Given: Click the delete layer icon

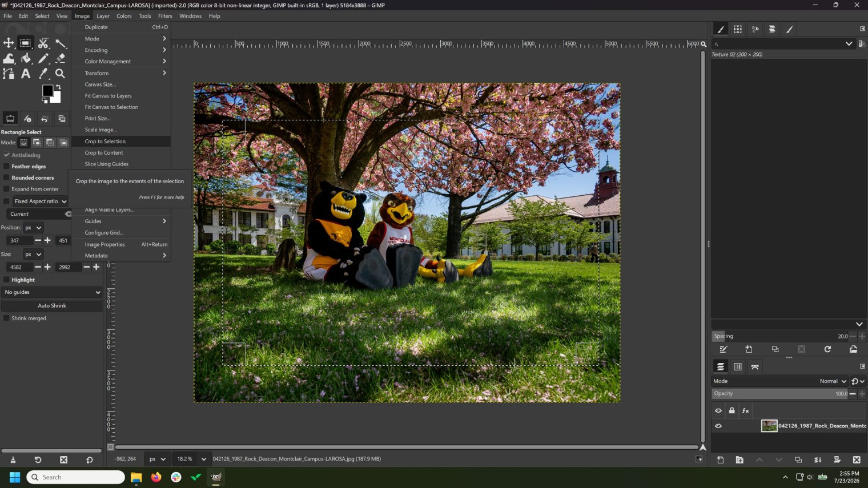Looking at the screenshot, I should pyautogui.click(x=857, y=460).
